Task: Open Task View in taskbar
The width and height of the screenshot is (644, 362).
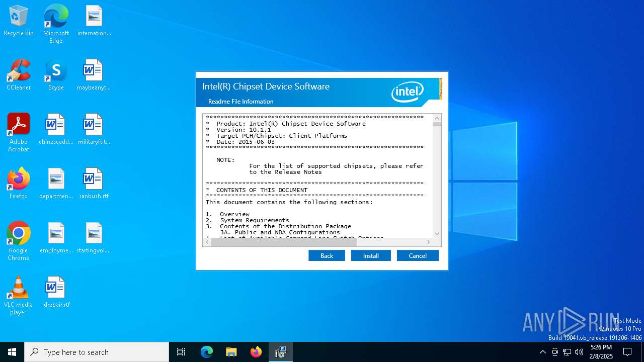Action: [181, 352]
